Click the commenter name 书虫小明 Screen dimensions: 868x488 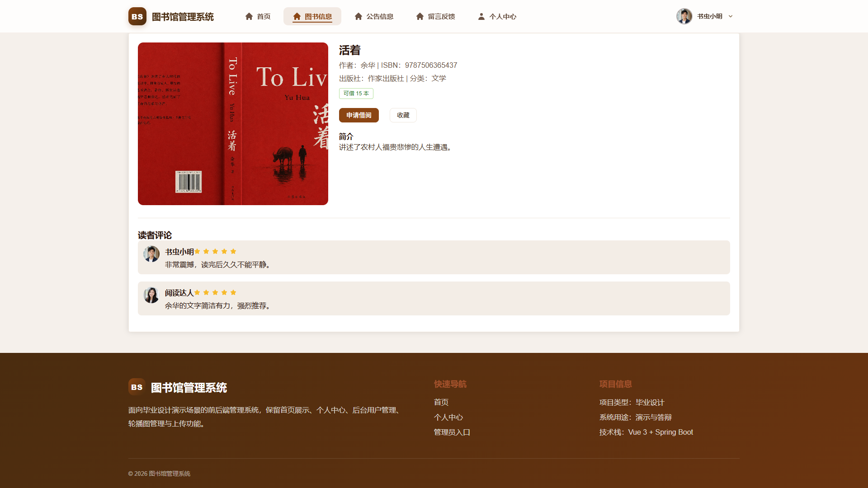click(x=179, y=252)
